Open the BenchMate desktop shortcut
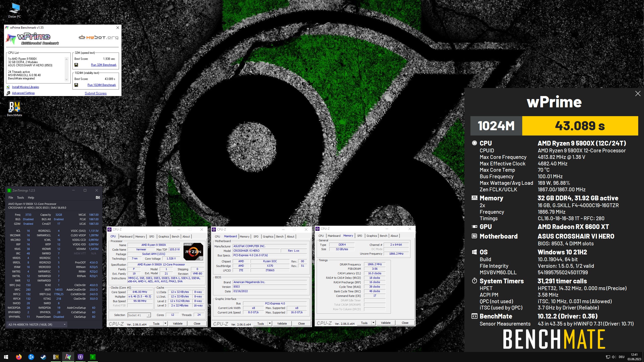644x362 pixels. coord(14,109)
